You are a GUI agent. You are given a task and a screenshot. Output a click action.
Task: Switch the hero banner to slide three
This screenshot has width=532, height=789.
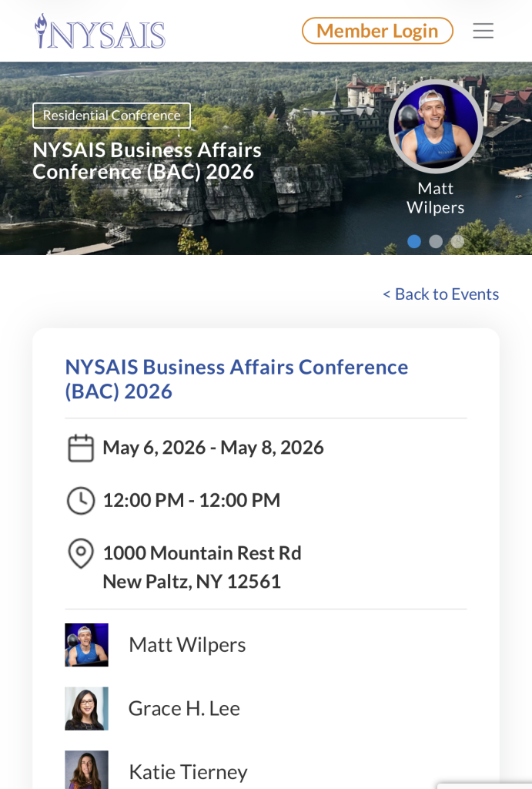tap(457, 241)
